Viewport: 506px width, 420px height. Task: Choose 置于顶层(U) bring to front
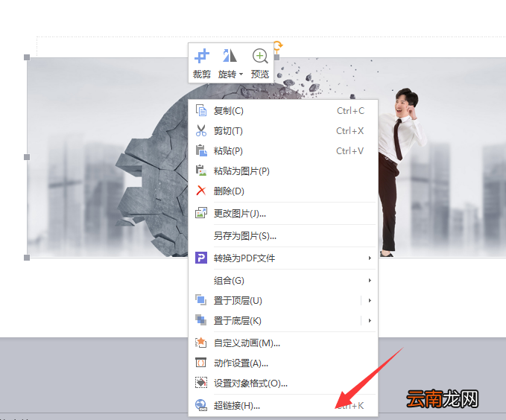pos(282,301)
